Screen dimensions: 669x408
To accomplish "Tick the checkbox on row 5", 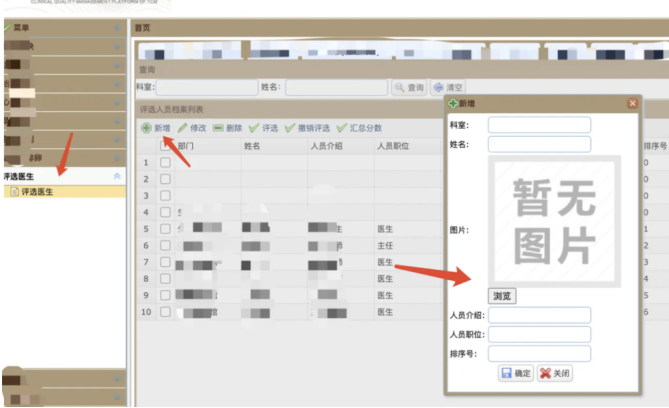I will (x=165, y=229).
